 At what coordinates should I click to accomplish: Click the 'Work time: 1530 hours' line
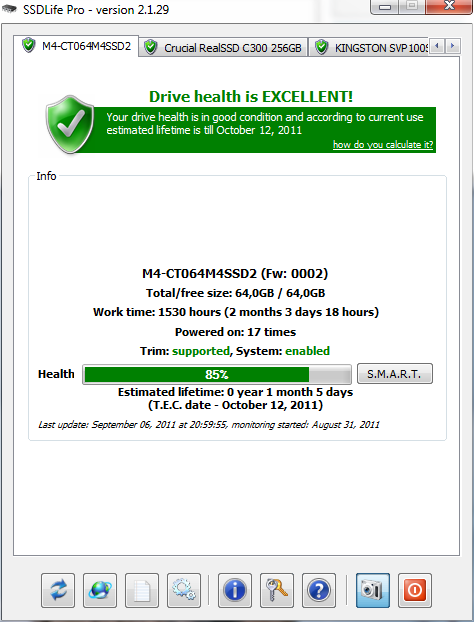236,312
